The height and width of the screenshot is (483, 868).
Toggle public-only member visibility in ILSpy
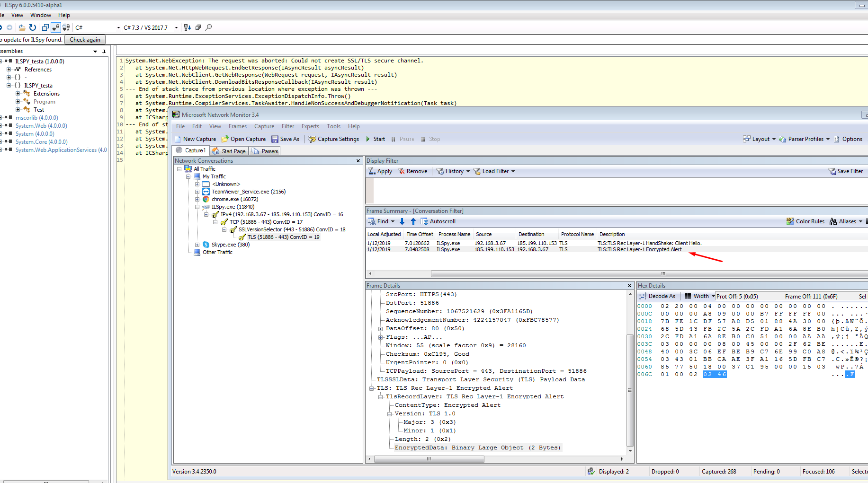coord(56,27)
